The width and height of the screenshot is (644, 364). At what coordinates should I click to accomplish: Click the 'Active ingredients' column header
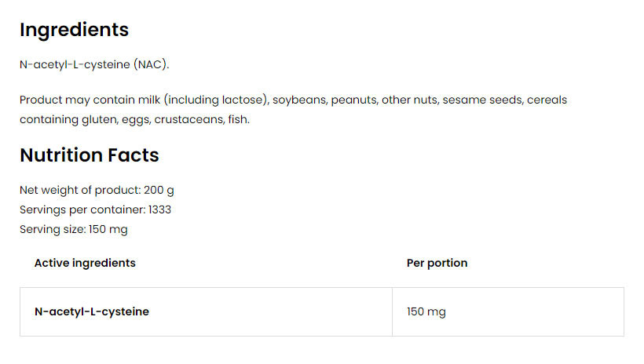tap(85, 263)
